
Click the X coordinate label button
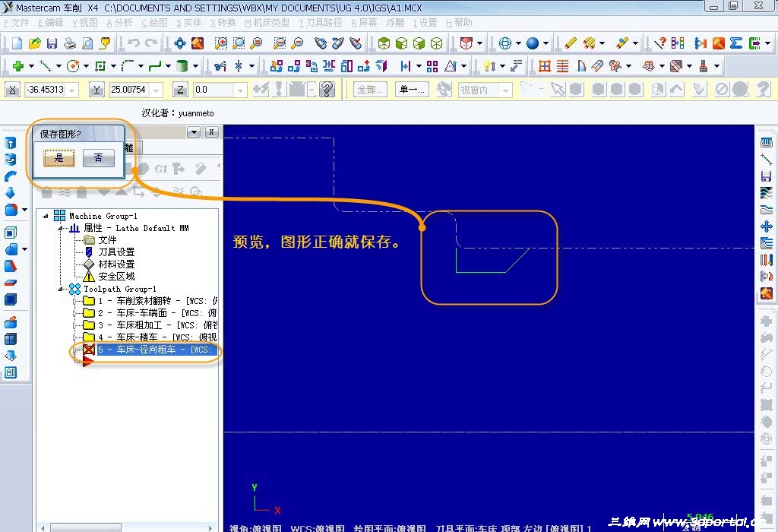12,90
